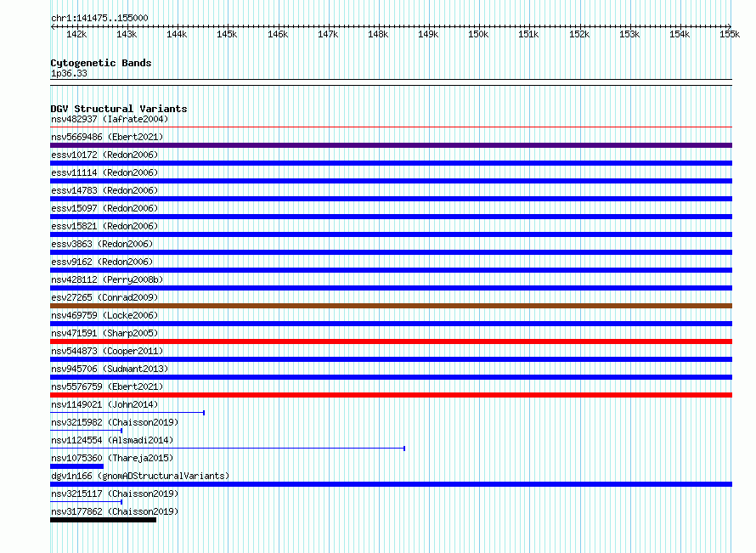Image resolution: width=756 pixels, height=553 pixels.
Task: Click the black nsv3177862 (Chaisson2019) bar
Action: pos(103,520)
